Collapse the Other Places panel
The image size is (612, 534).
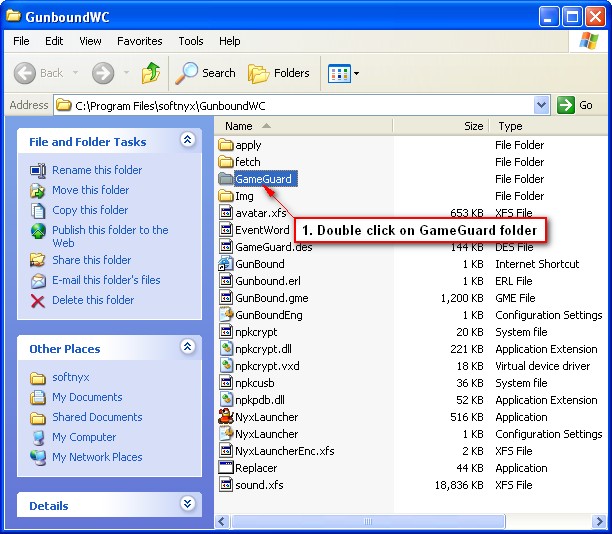click(x=187, y=346)
